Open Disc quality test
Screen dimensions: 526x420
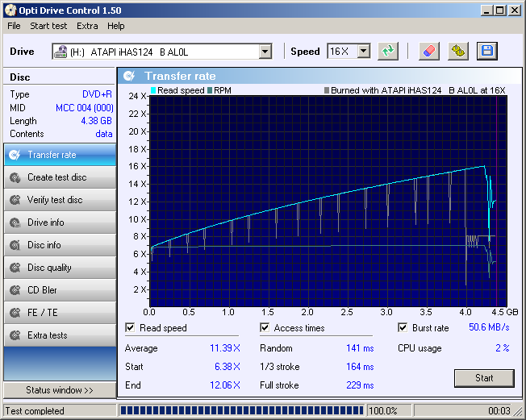tap(60, 268)
